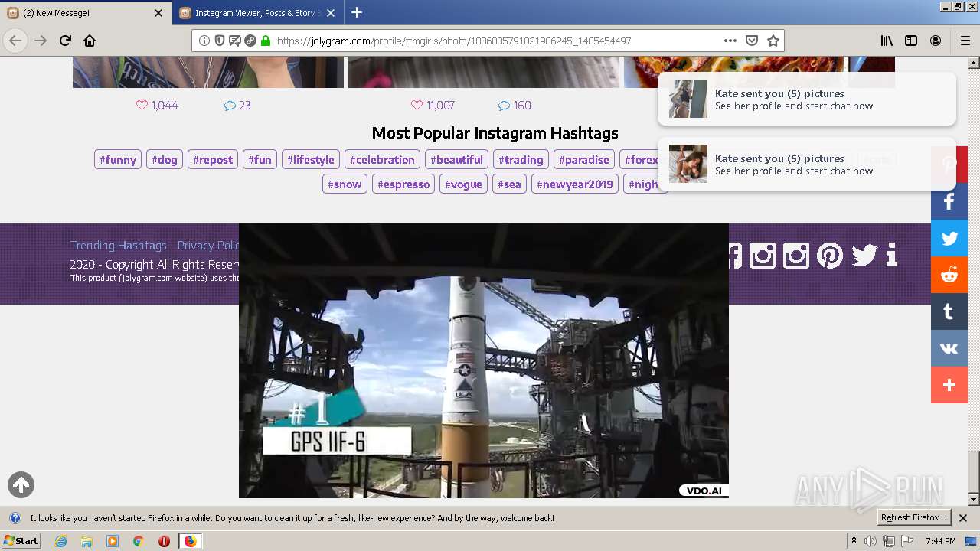Click the footer info 'i' icon
Screen dimensions: 980x551
pyautogui.click(x=891, y=255)
